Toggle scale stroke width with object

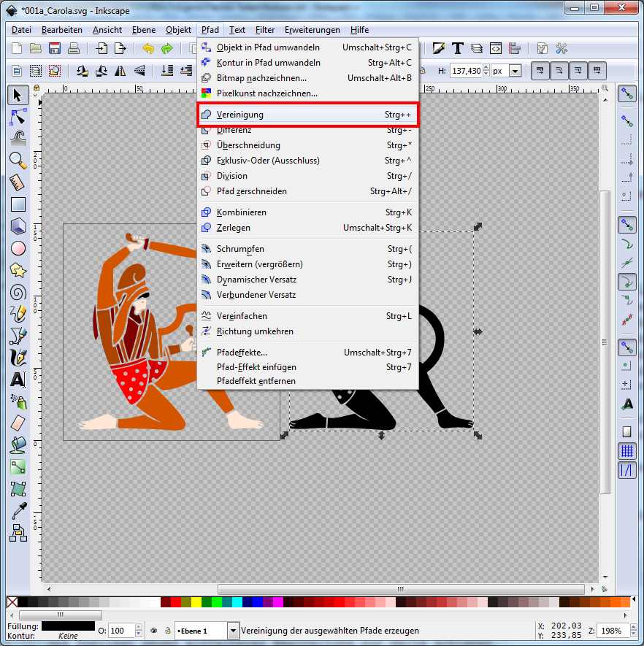pyautogui.click(x=540, y=71)
